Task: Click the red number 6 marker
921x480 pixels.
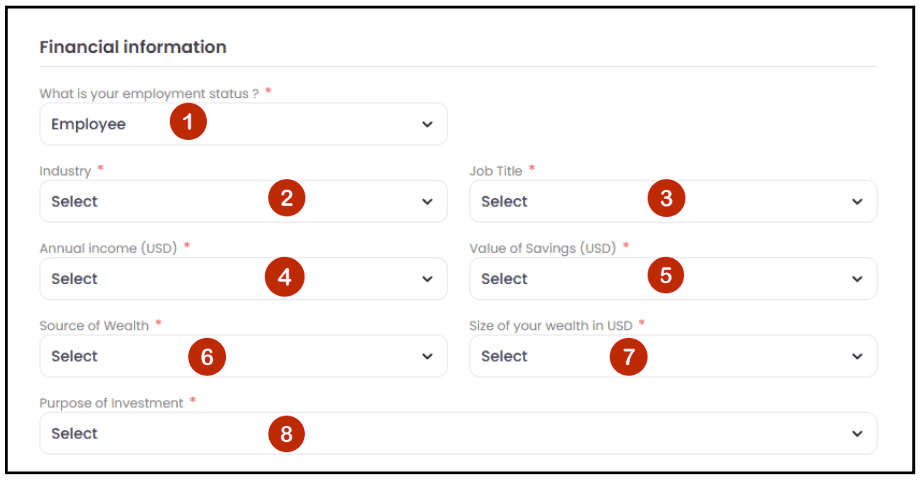Action: tap(207, 357)
